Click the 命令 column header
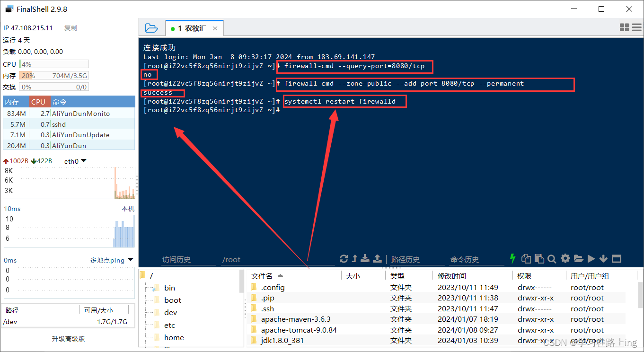This screenshot has width=644, height=352. [x=93, y=102]
